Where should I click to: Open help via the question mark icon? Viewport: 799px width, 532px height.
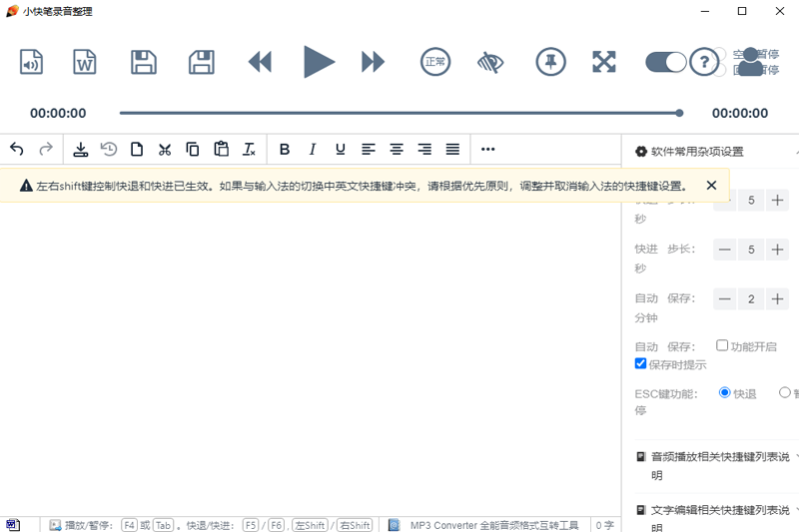tap(704, 62)
